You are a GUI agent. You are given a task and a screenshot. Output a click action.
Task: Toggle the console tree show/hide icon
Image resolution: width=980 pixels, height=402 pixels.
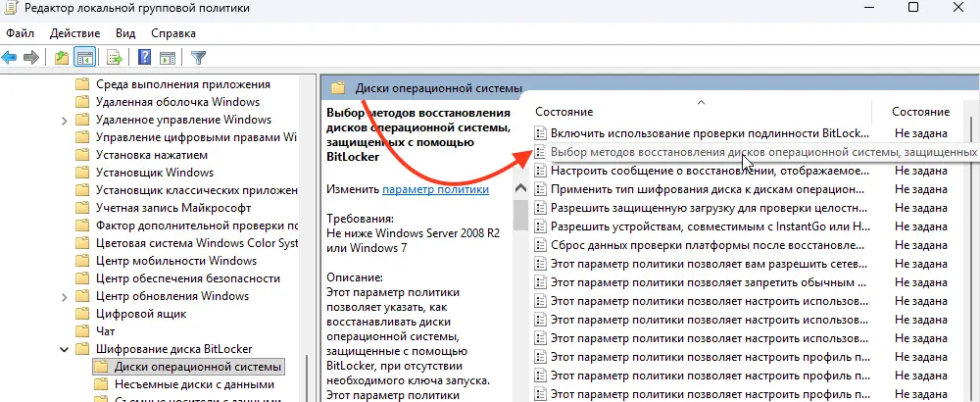pyautogui.click(x=84, y=57)
